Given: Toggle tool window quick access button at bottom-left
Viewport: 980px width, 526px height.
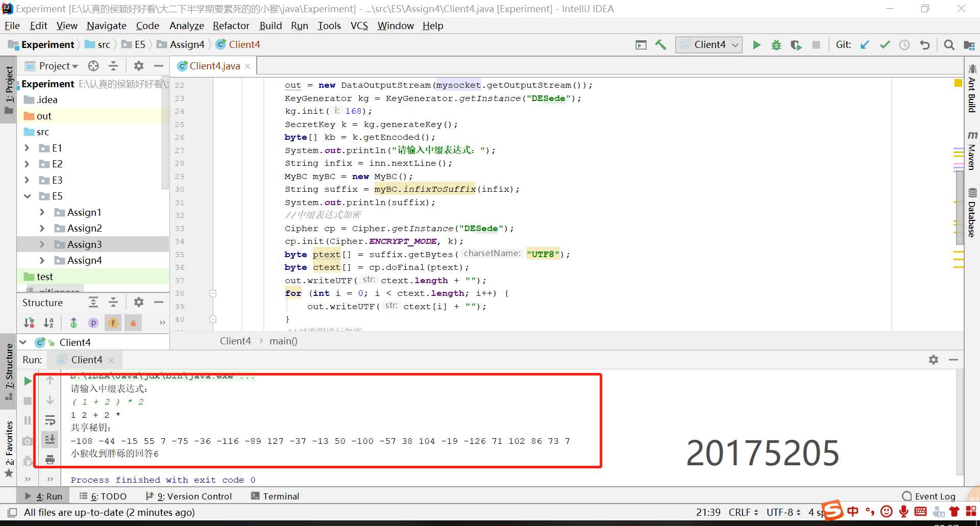Looking at the screenshot, I should [x=12, y=512].
